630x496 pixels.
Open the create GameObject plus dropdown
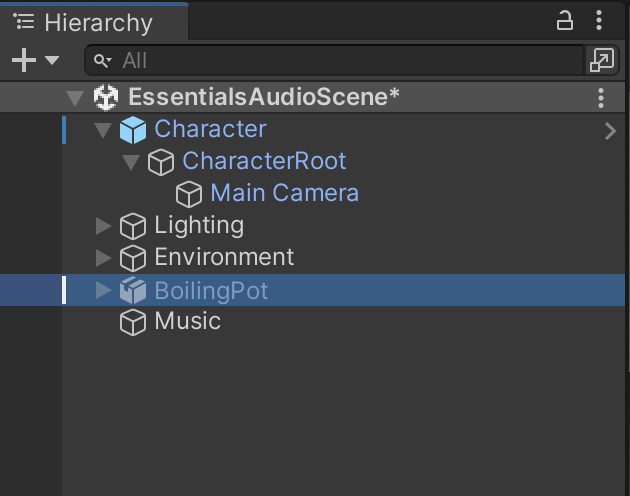tap(35, 61)
